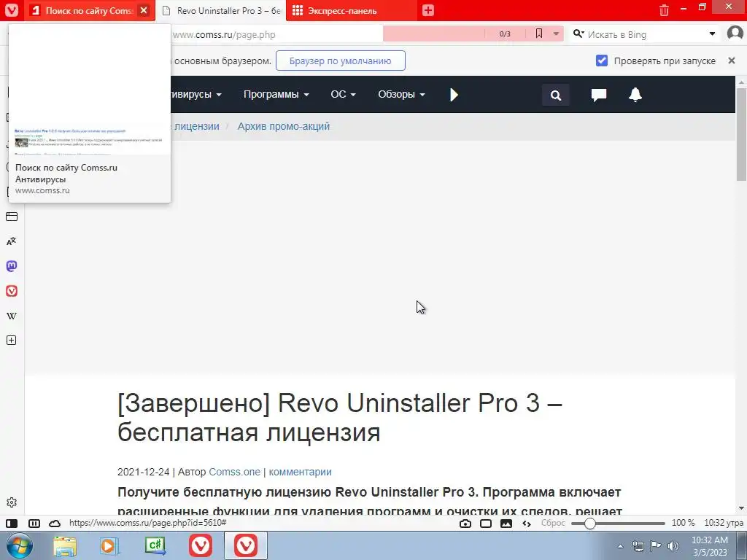Click the white arrow to show more menu
This screenshot has height=560, width=747.
tap(454, 95)
